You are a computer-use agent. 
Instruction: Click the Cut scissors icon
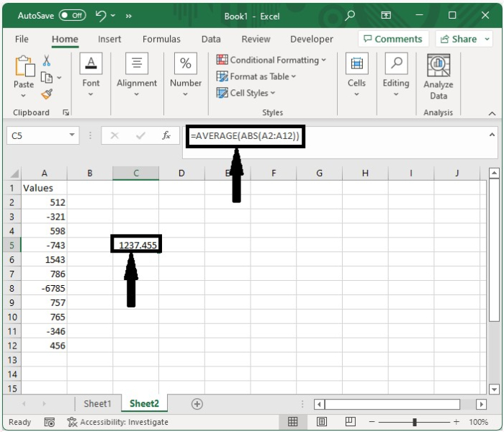(47, 60)
